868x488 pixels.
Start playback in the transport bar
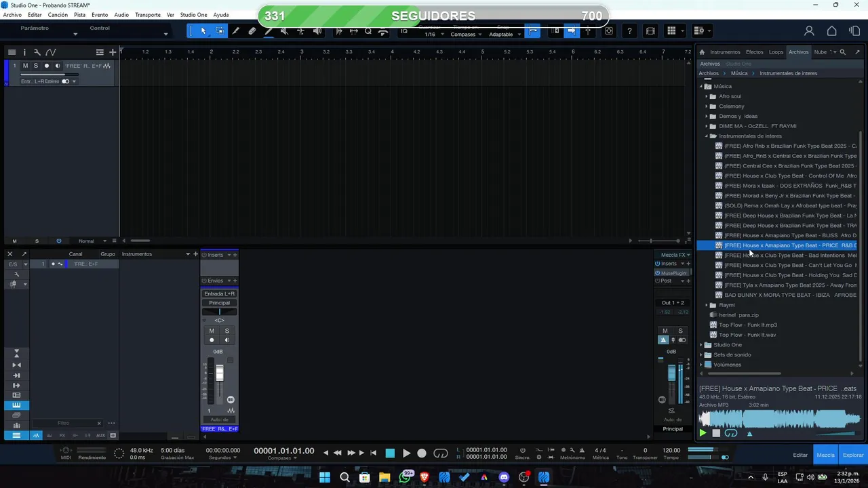click(x=406, y=453)
